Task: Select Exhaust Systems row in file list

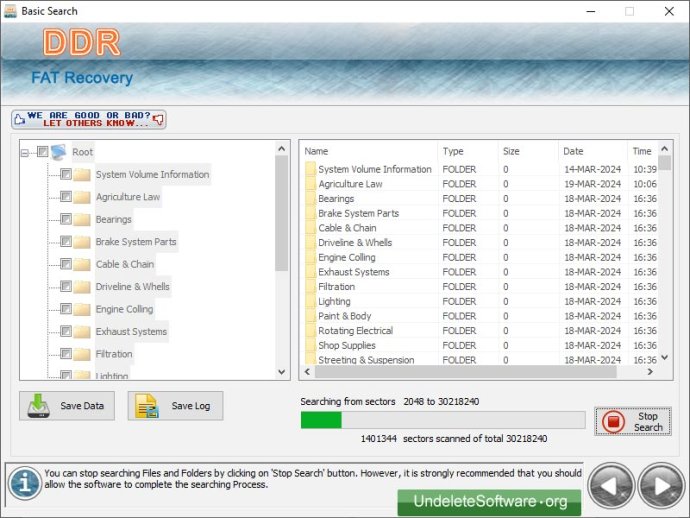Action: (x=480, y=272)
